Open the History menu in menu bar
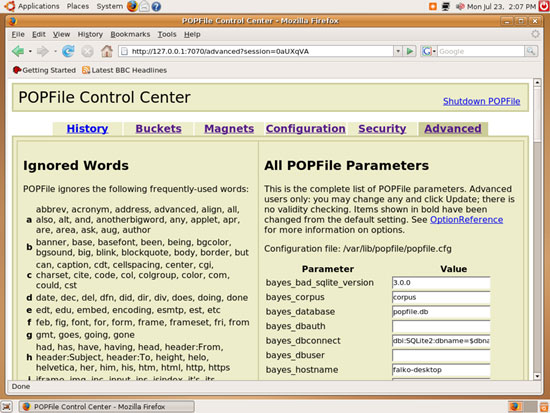The width and height of the screenshot is (550, 413). (x=90, y=34)
